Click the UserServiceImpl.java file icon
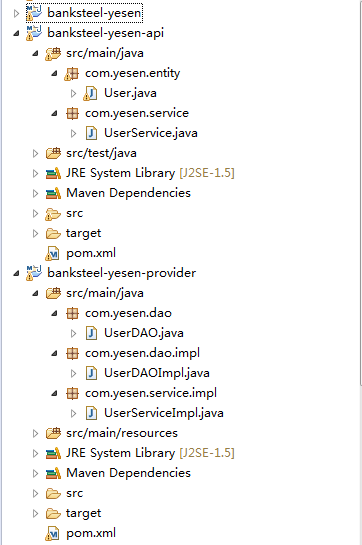This screenshot has width=362, height=545. coord(91,414)
